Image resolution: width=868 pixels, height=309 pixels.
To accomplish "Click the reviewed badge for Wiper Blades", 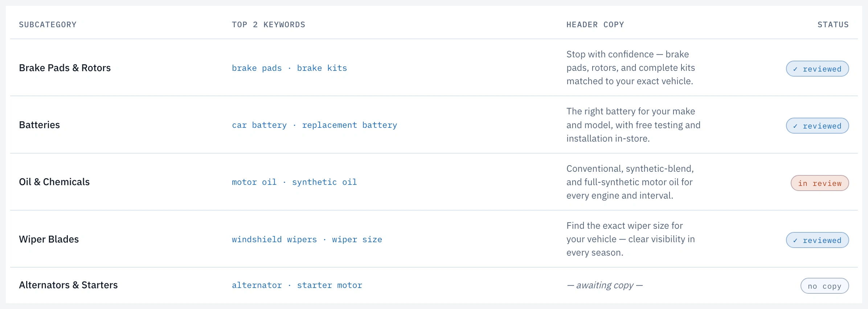I will pyautogui.click(x=817, y=240).
